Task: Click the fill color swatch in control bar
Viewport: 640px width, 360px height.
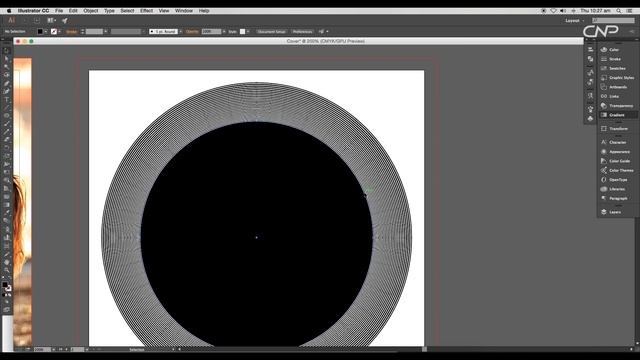Action: point(40,31)
